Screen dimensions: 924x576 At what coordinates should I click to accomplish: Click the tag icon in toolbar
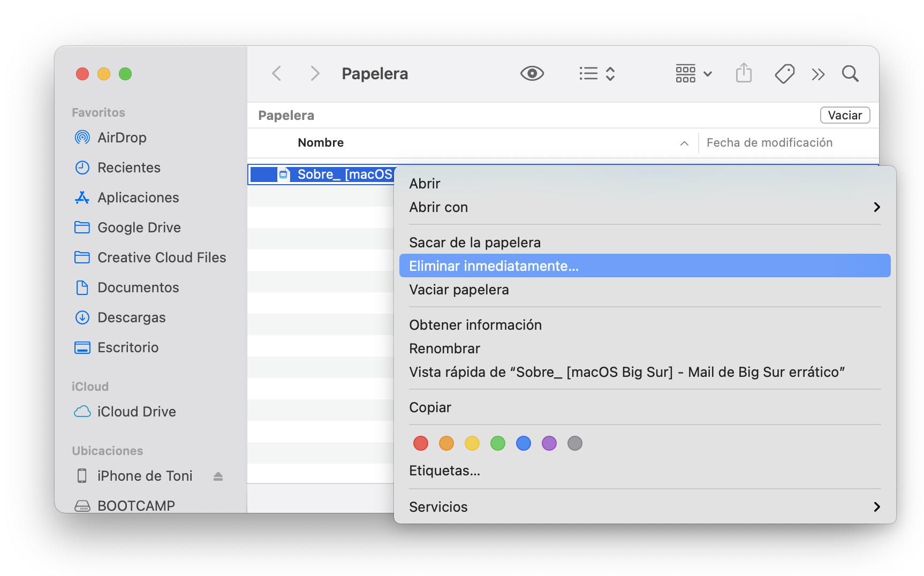click(784, 73)
